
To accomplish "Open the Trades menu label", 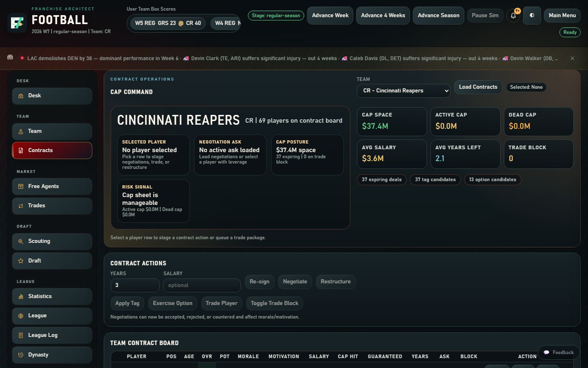I will point(36,206).
